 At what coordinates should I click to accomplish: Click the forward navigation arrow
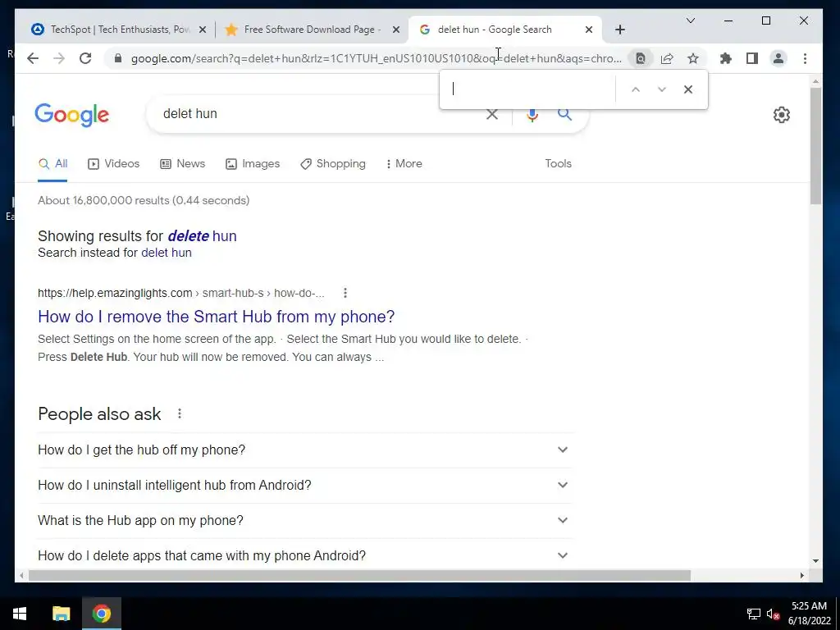coord(59,58)
